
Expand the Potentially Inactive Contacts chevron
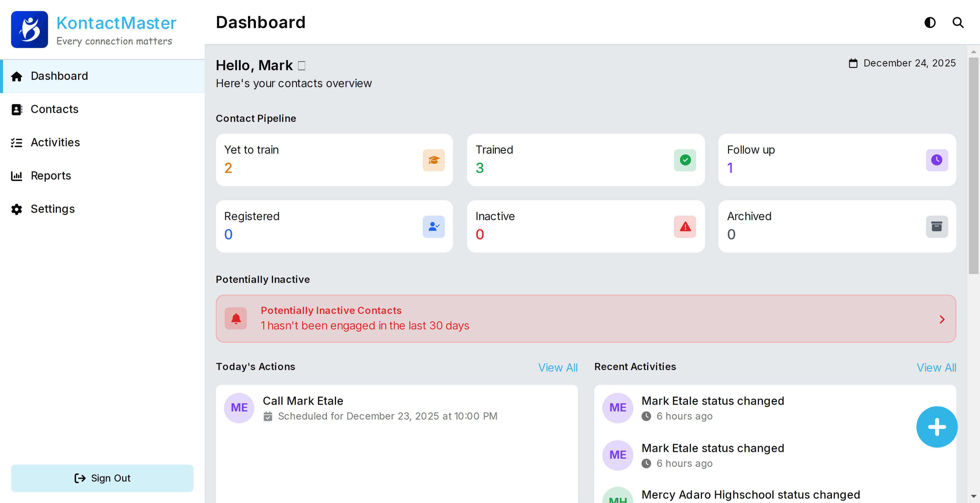tap(942, 319)
